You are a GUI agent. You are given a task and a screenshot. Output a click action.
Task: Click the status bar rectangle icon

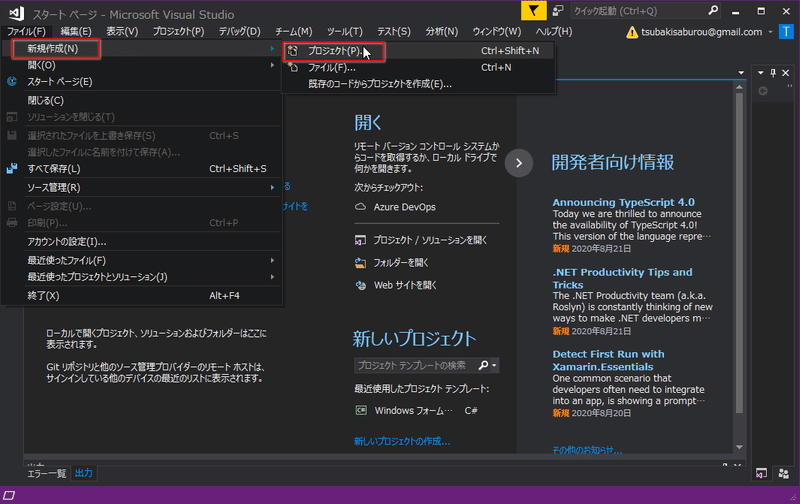coord(9,495)
